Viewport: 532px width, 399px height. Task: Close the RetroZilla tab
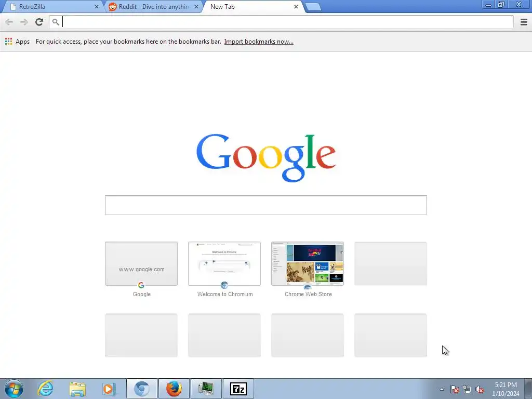point(96,6)
